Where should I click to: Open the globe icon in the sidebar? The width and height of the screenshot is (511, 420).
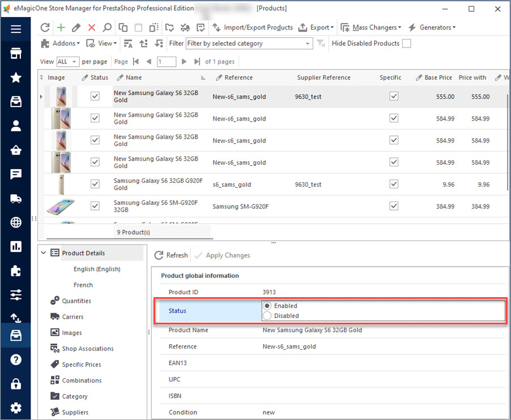[x=16, y=222]
